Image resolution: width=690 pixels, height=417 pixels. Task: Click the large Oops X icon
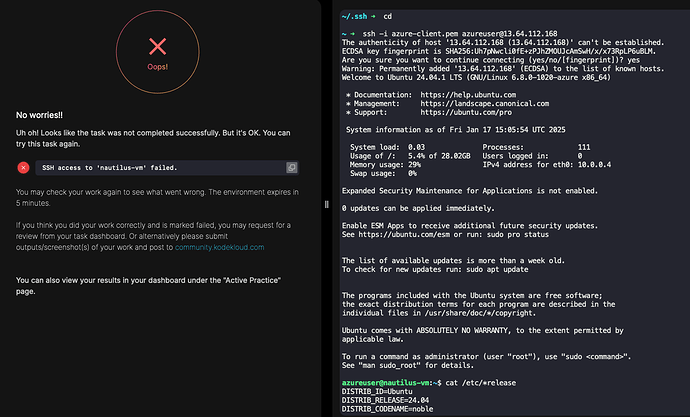pos(157,46)
